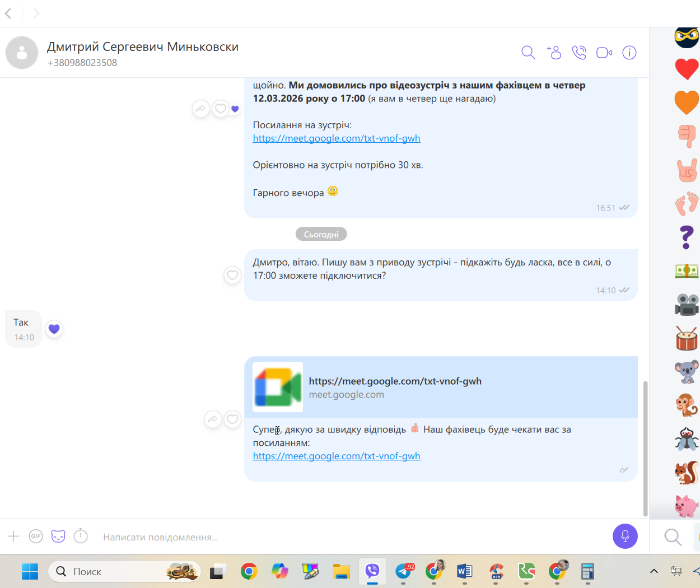Screen dimensions: 700x588
Task: Record a voice message with the microphone button
Action: tap(625, 536)
